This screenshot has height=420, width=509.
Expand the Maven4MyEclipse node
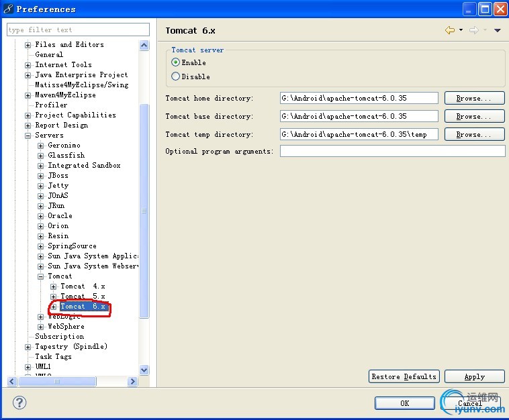click(28, 95)
